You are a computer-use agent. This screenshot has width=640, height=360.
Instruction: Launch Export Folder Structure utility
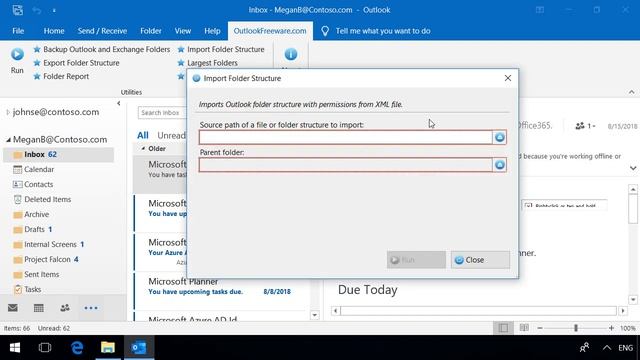(x=76, y=63)
